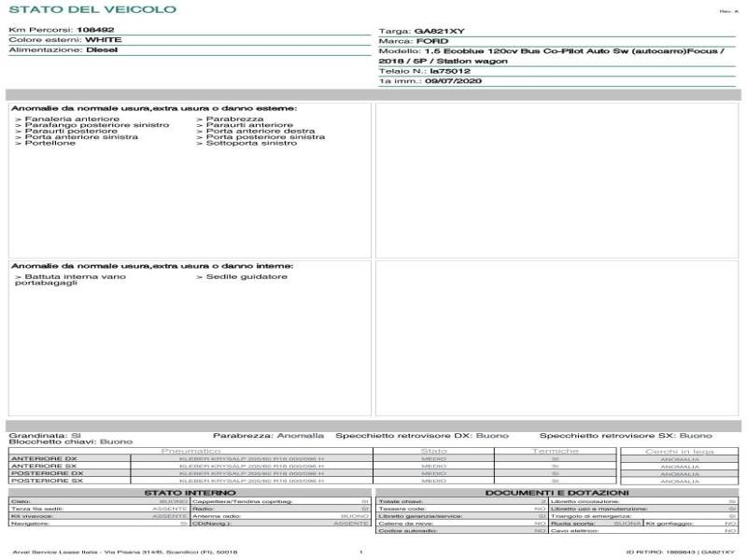The height and width of the screenshot is (560, 747).
Task: Click the 'danno interne' anomalies heading
Action: point(152,266)
